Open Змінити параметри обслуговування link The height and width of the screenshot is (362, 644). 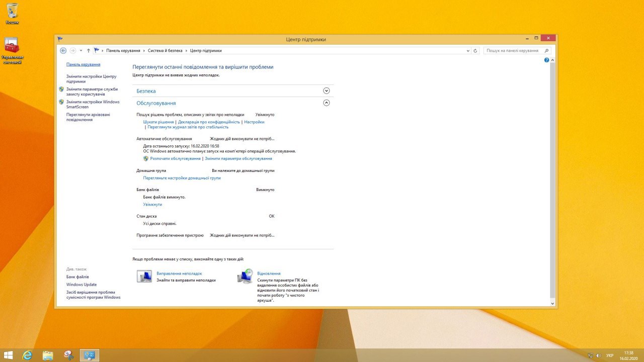click(x=238, y=158)
